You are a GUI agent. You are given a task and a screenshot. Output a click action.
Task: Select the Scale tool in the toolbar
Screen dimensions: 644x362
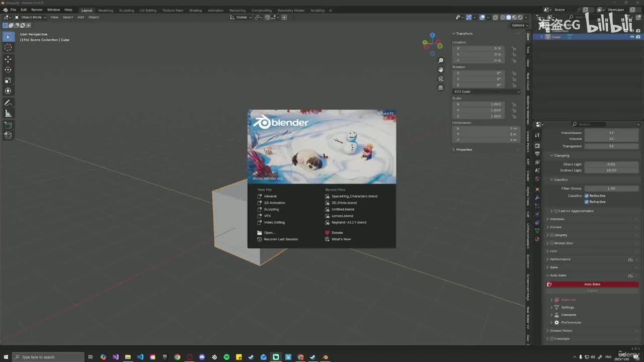tap(8, 80)
